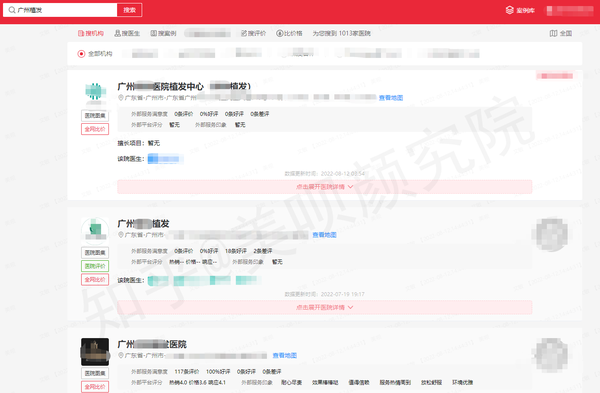This screenshot has height=393, width=600.
Task: Click the third hospital's dark photo thumbnail
Action: click(x=95, y=352)
